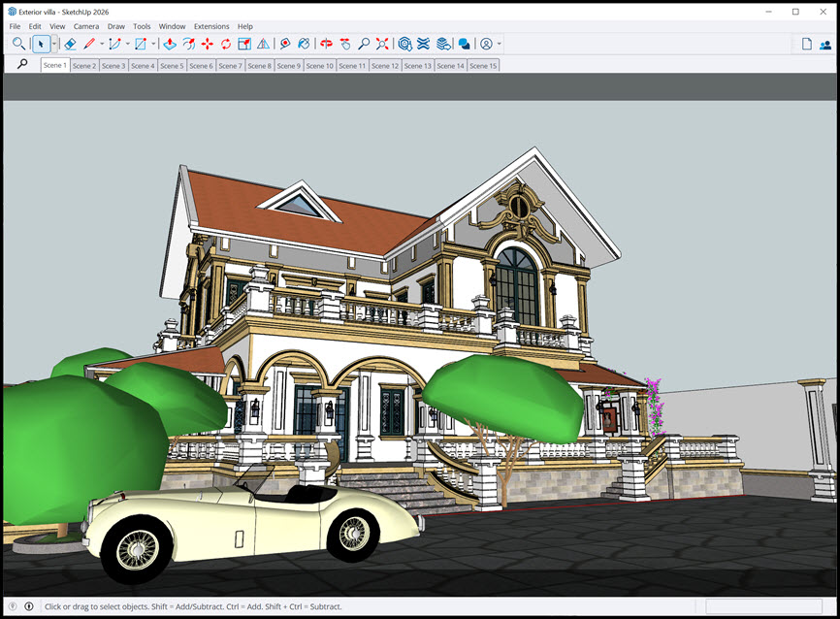Click the Zoom Extents tool

(382, 44)
